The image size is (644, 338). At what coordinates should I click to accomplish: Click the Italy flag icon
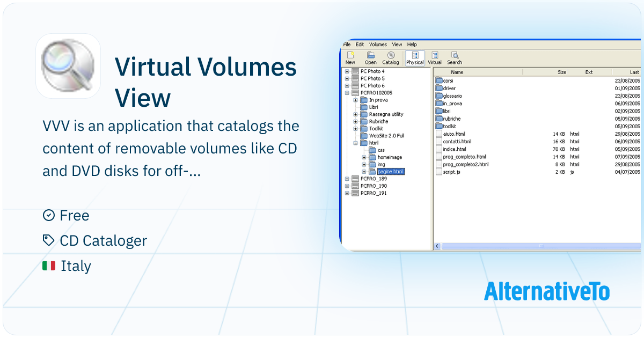coord(49,266)
